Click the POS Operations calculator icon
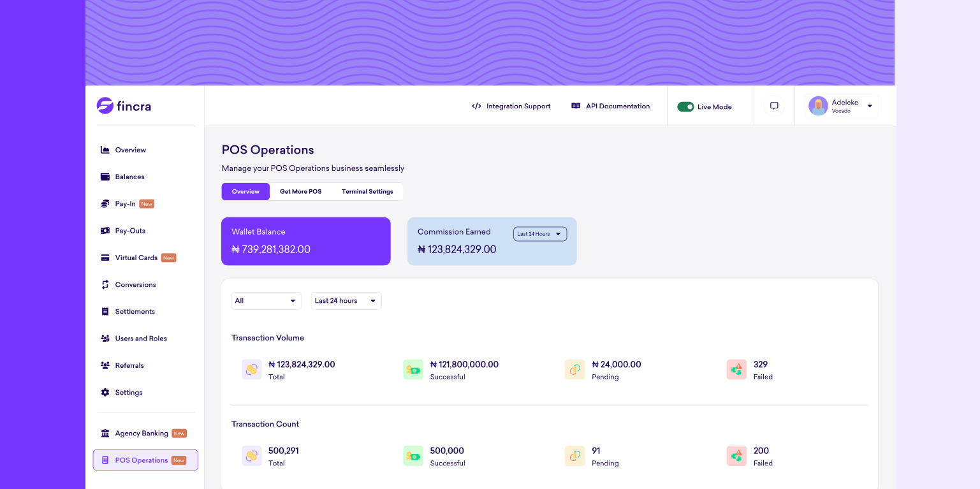The image size is (980, 489). pyautogui.click(x=105, y=460)
